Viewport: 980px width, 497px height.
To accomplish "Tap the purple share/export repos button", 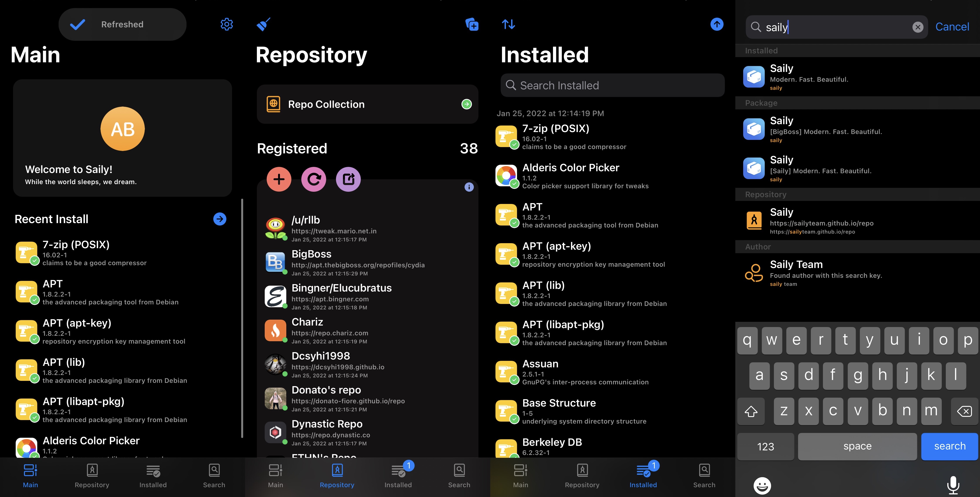I will pos(348,179).
